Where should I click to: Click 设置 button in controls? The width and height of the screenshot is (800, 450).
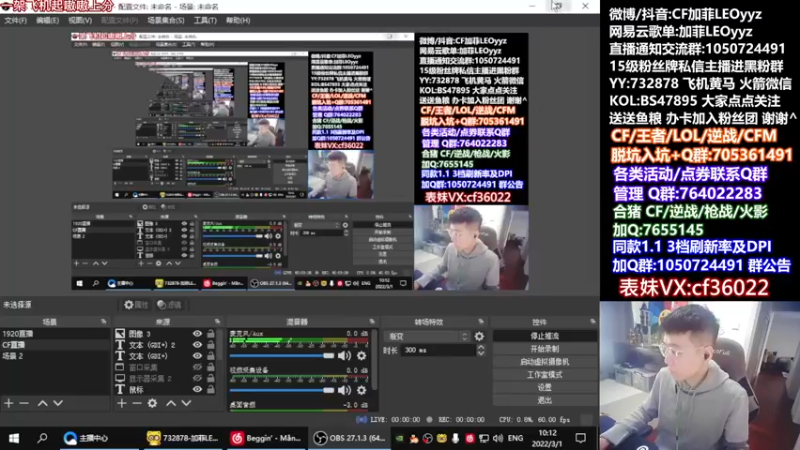(544, 387)
